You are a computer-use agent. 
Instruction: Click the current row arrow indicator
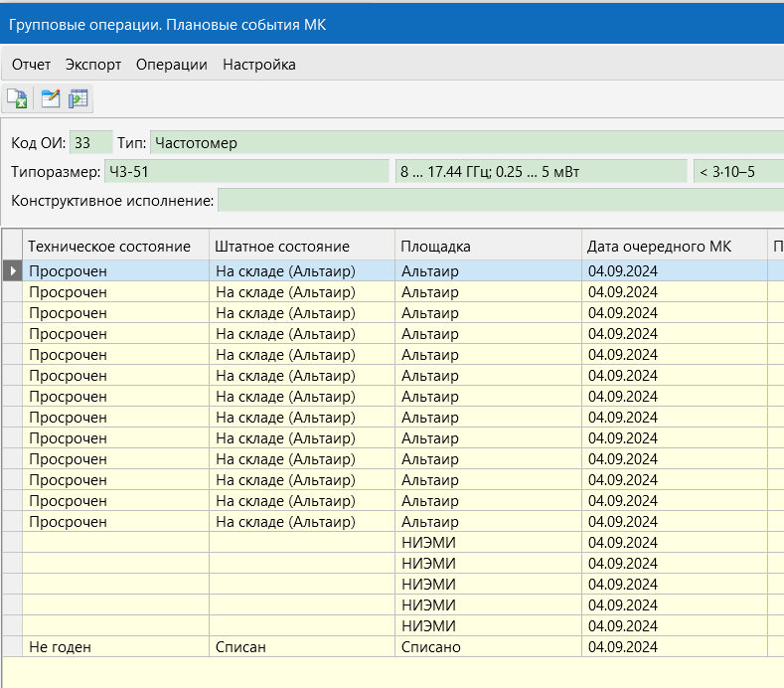click(x=13, y=270)
